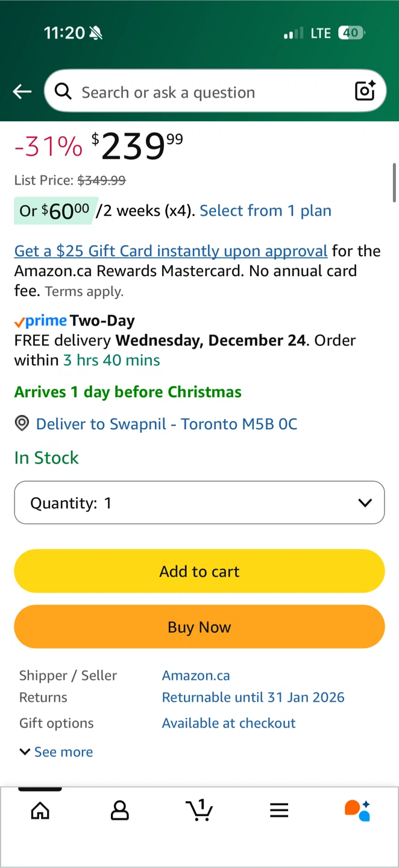Tap the delivery location pin icon
The height and width of the screenshot is (868, 399).
click(22, 424)
